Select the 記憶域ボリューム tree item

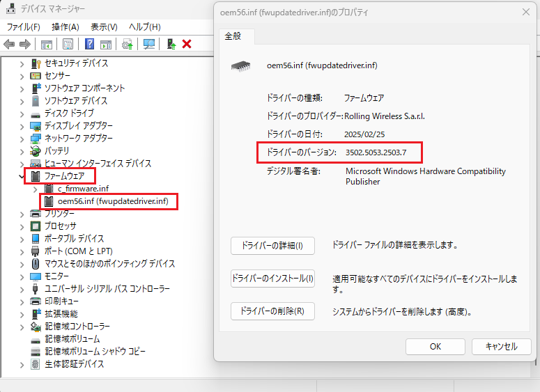tap(72, 339)
